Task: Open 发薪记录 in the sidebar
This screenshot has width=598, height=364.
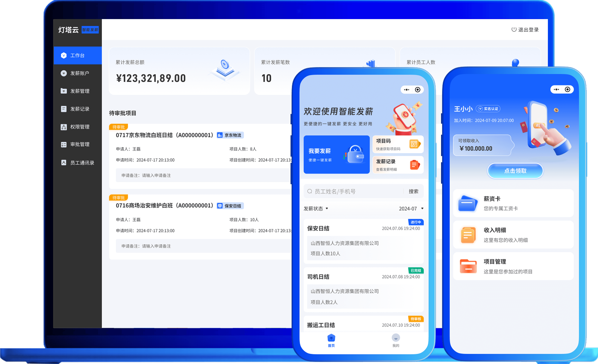Action: 64,109
